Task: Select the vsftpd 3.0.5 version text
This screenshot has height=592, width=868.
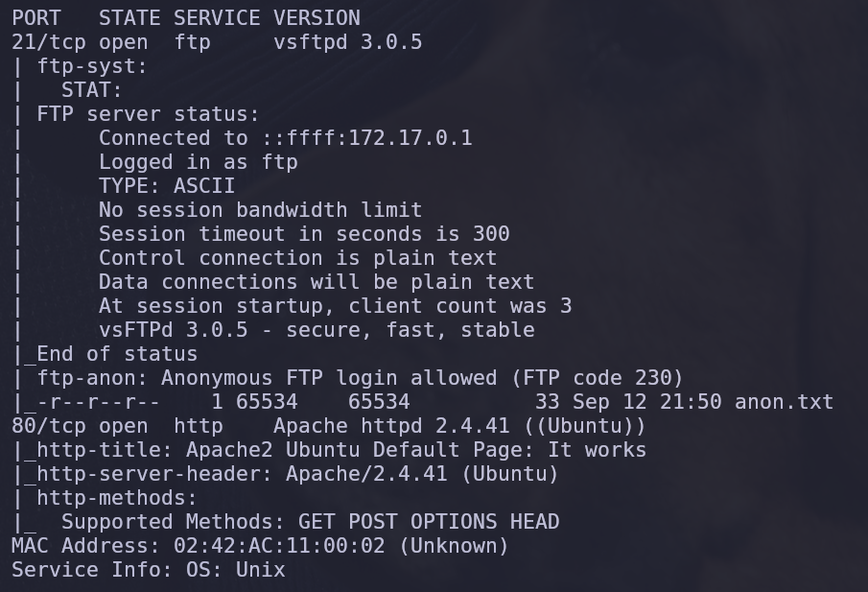Action: (x=347, y=42)
